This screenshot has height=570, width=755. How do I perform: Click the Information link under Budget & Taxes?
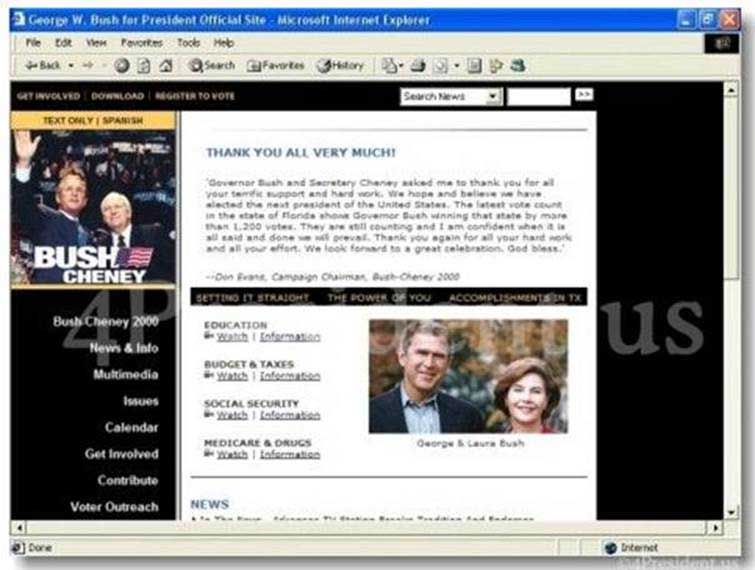290,376
